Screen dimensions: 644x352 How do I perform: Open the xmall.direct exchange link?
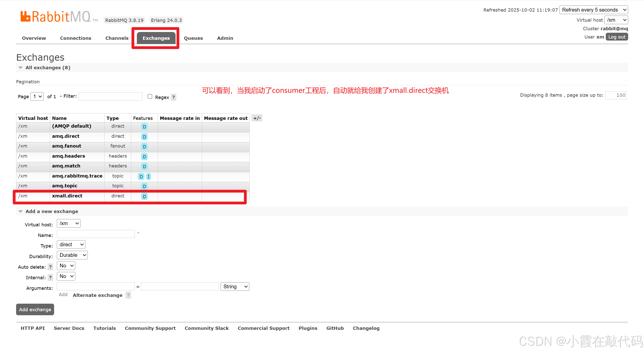point(67,196)
